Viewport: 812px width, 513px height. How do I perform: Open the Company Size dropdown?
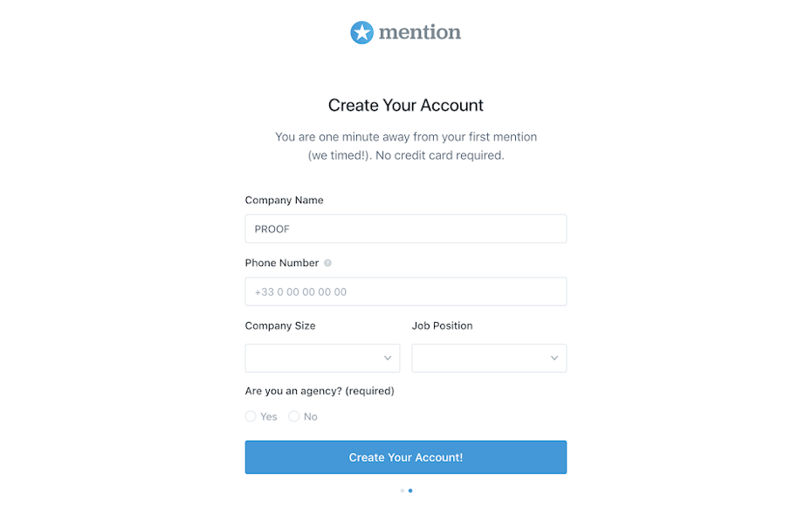pyautogui.click(x=322, y=358)
